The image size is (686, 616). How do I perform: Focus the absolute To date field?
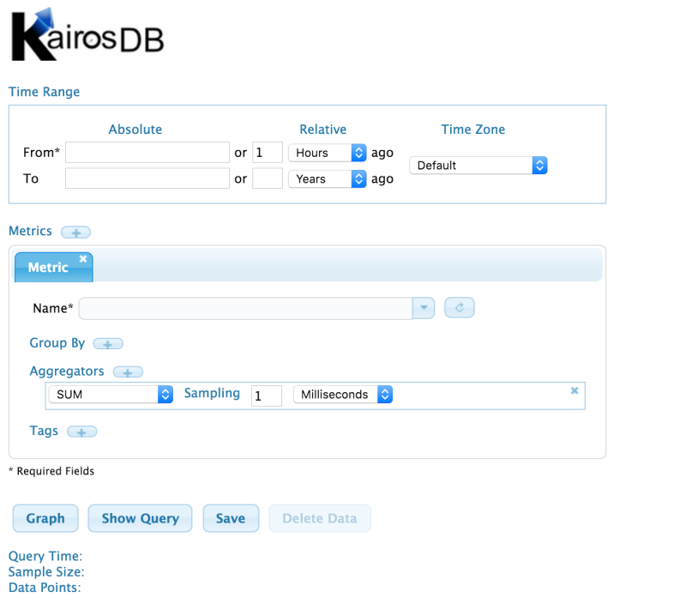tap(147, 178)
